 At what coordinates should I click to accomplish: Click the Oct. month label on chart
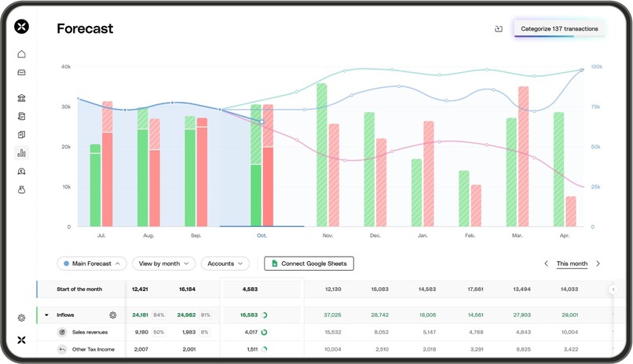(262, 235)
